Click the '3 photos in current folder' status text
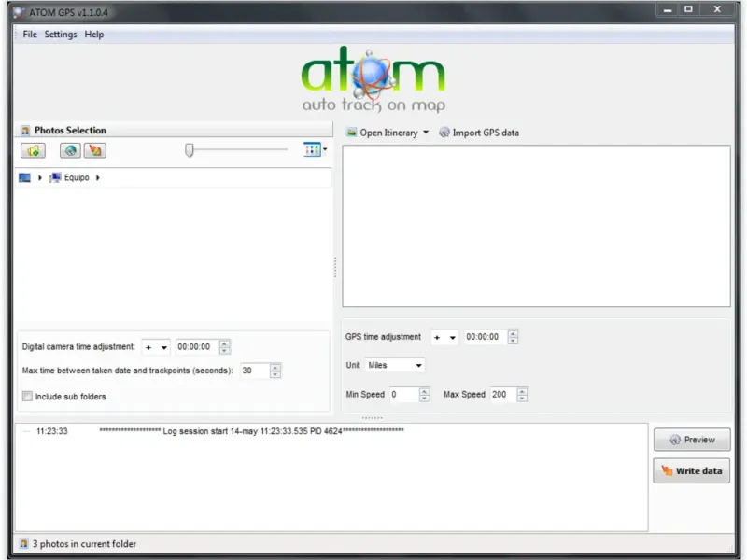Viewport: 747px width, 560px height. click(84, 544)
